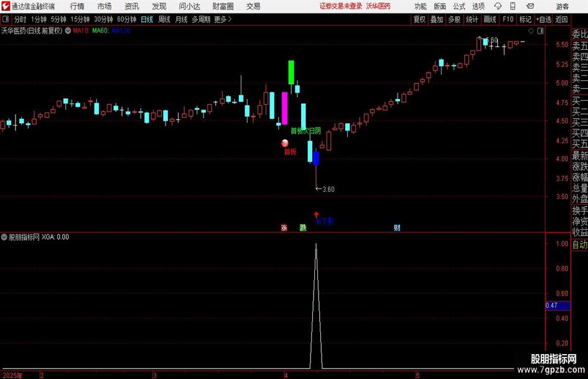Switch to the 分时 chart tab
This screenshot has height=379, width=588.
point(20,19)
